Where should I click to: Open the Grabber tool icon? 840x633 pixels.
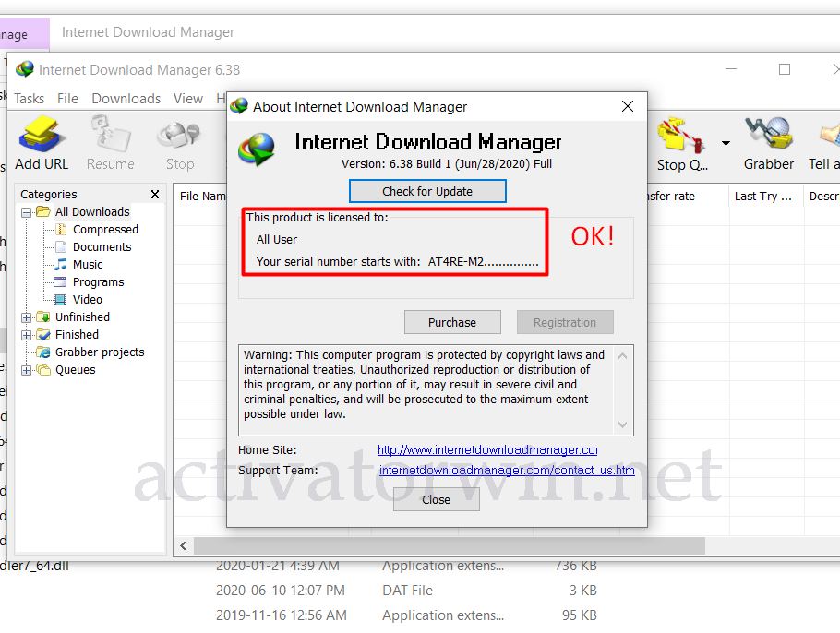[769, 134]
